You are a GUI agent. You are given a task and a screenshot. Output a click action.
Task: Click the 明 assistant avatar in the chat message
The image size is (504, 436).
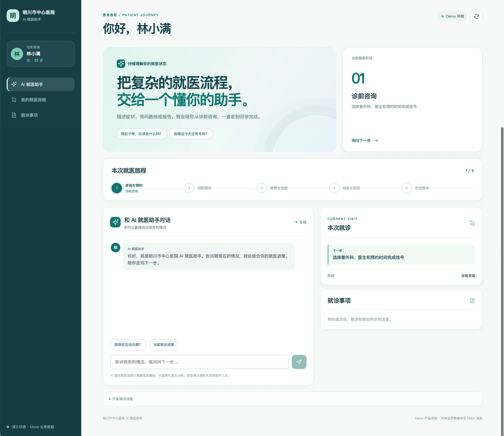tap(115, 248)
